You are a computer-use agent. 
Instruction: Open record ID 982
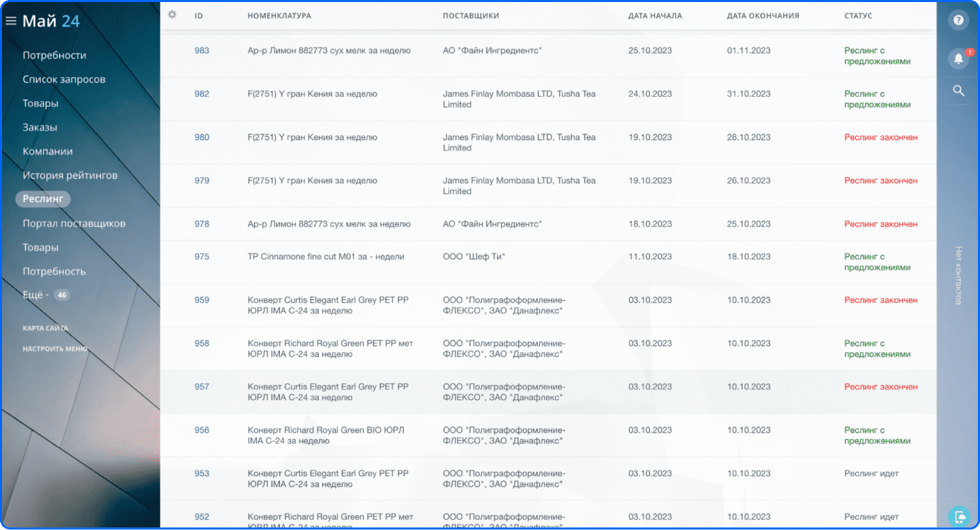tap(202, 94)
